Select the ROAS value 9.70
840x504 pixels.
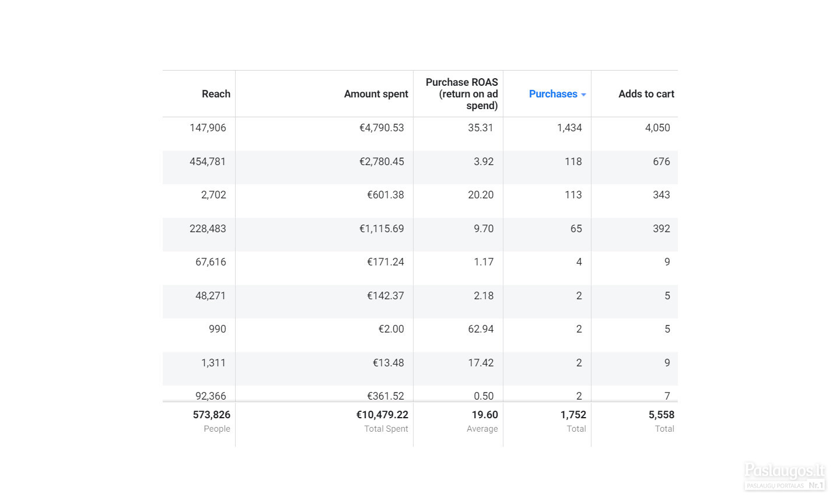pyautogui.click(x=484, y=229)
